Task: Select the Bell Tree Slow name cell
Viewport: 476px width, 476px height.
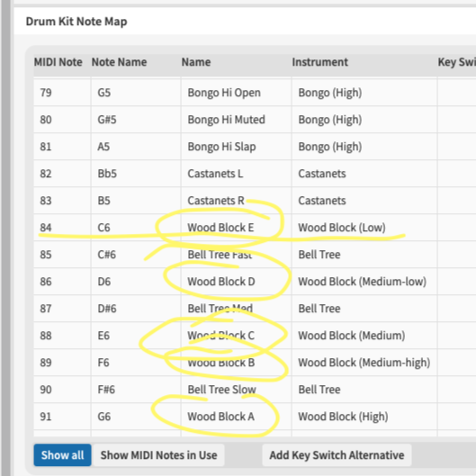Action: (236, 390)
